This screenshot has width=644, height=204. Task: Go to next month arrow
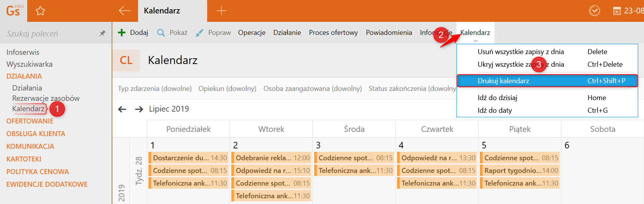click(139, 109)
